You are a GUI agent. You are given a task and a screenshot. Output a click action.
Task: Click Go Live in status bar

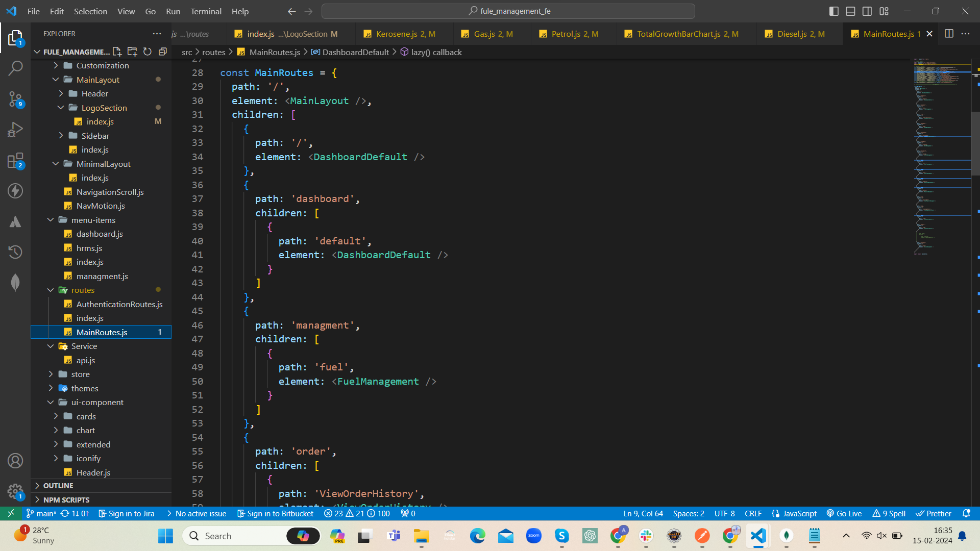(x=844, y=514)
